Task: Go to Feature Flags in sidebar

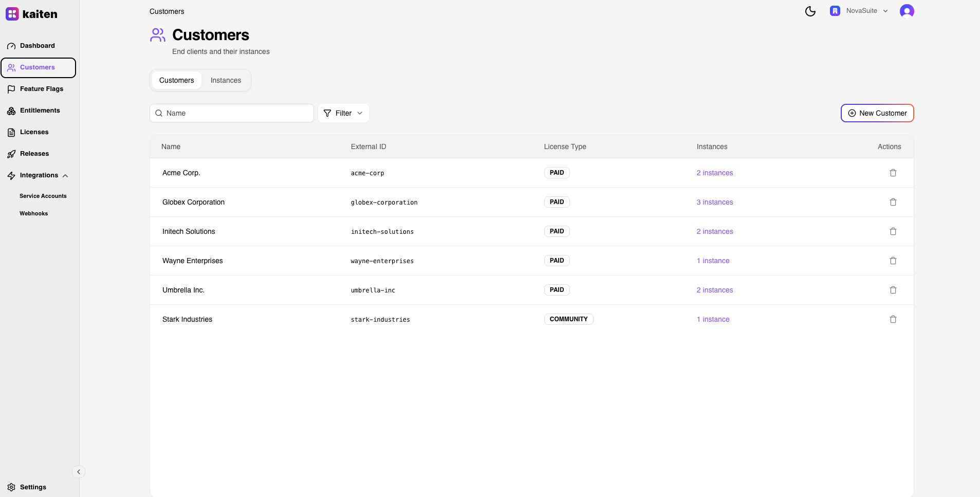Action: [41, 89]
